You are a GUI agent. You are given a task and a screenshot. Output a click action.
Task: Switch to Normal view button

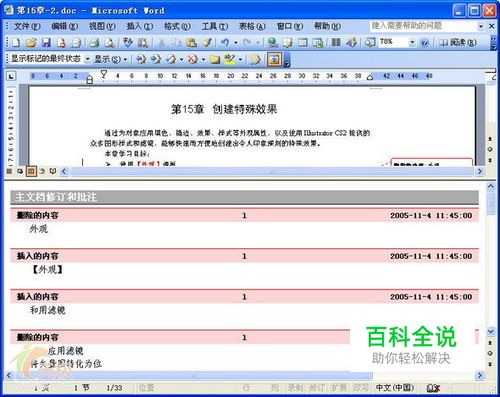click(x=9, y=171)
